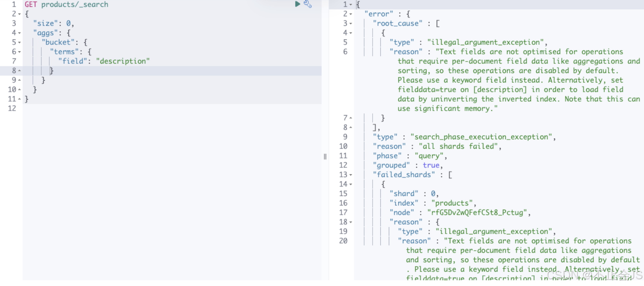
Task: Collapse the "root_cause" array in response
Action: pos(351,23)
